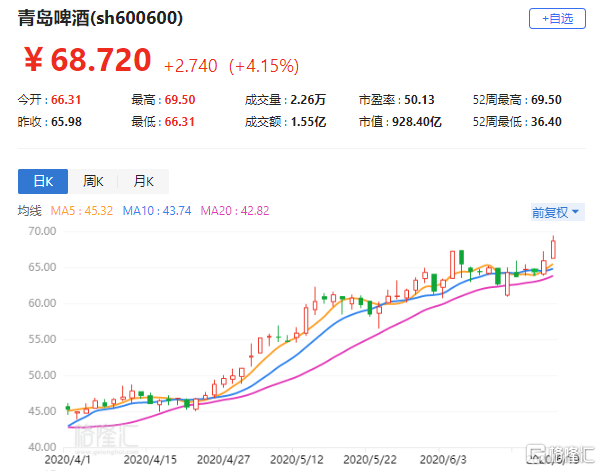Viewport: 601px width, 471px height.
Task: Click the first green candlestick on 2020/4/1
Action: click(x=68, y=409)
